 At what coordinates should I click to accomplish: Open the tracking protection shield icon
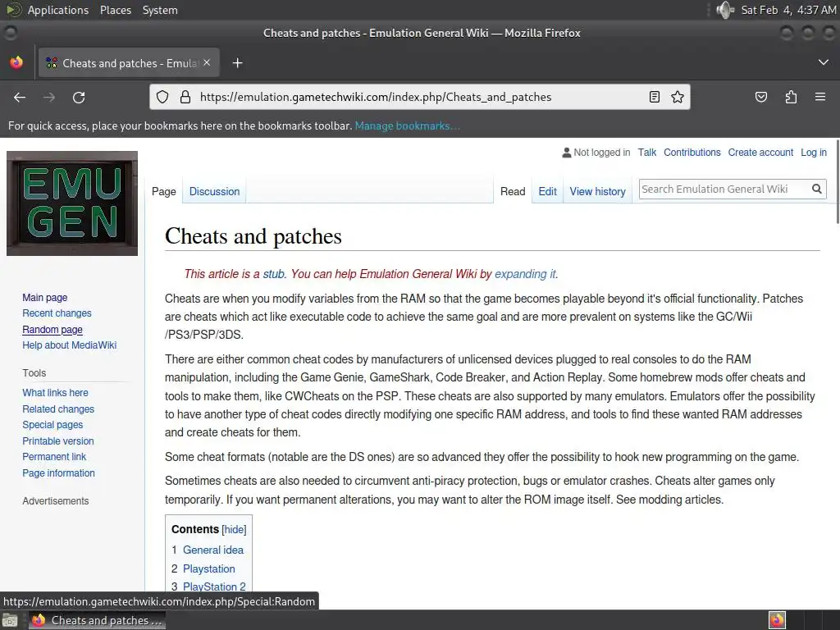[162, 97]
